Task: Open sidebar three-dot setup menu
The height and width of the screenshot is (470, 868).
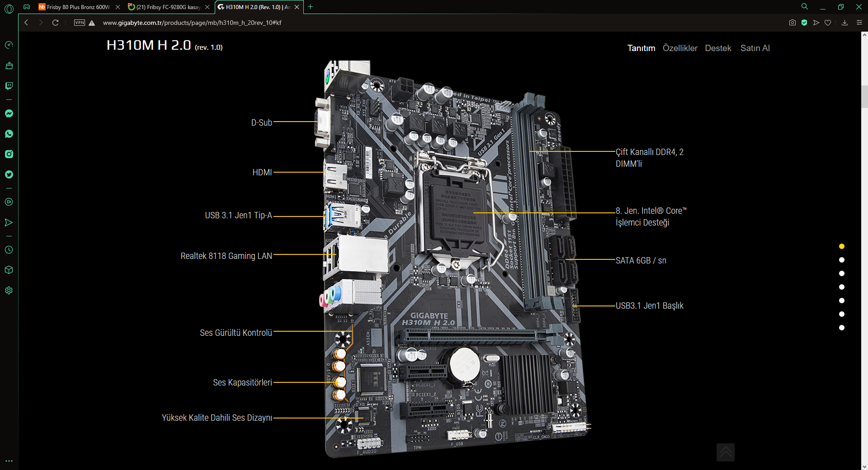Action: (x=9, y=461)
